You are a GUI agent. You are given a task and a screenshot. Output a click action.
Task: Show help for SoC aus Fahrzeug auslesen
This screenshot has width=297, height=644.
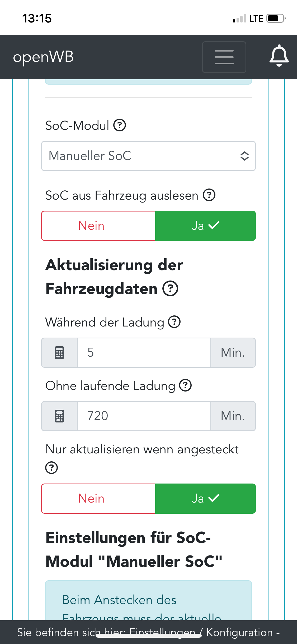[209, 195]
